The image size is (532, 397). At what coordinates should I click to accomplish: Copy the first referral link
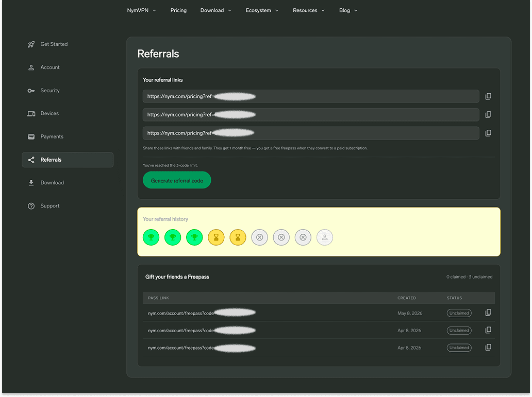tap(488, 96)
